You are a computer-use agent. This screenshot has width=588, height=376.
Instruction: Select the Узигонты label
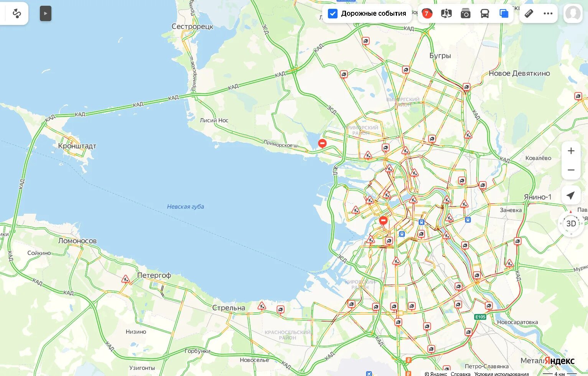(142, 368)
